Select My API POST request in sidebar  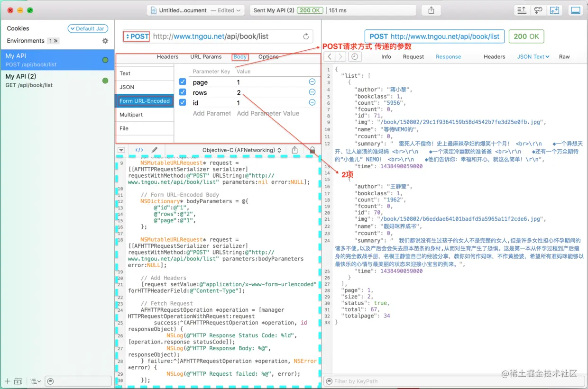tap(57, 60)
